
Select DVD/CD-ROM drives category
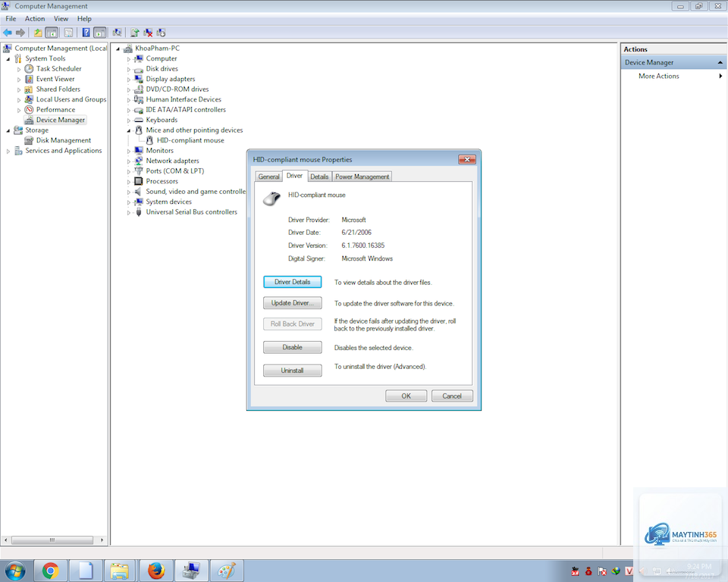pos(177,89)
